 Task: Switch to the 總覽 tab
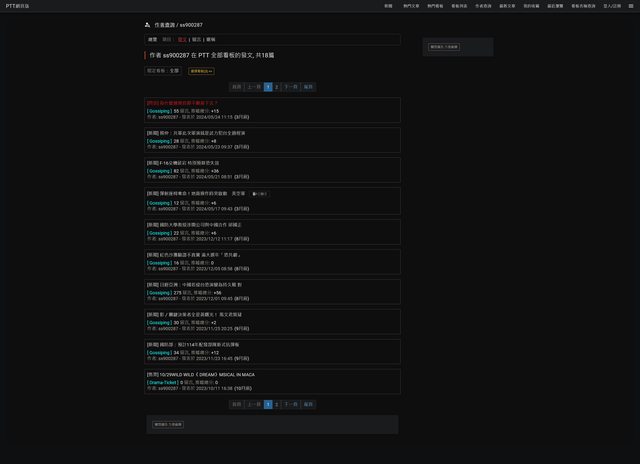click(153, 39)
